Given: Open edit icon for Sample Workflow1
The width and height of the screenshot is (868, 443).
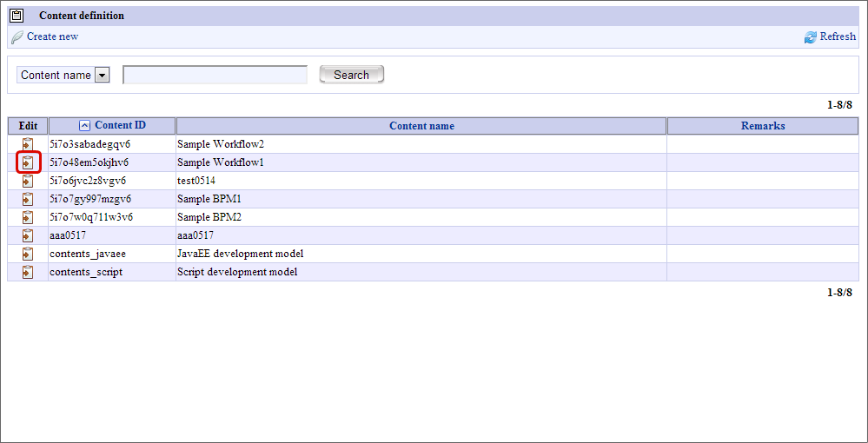Looking at the screenshot, I should pos(28,162).
